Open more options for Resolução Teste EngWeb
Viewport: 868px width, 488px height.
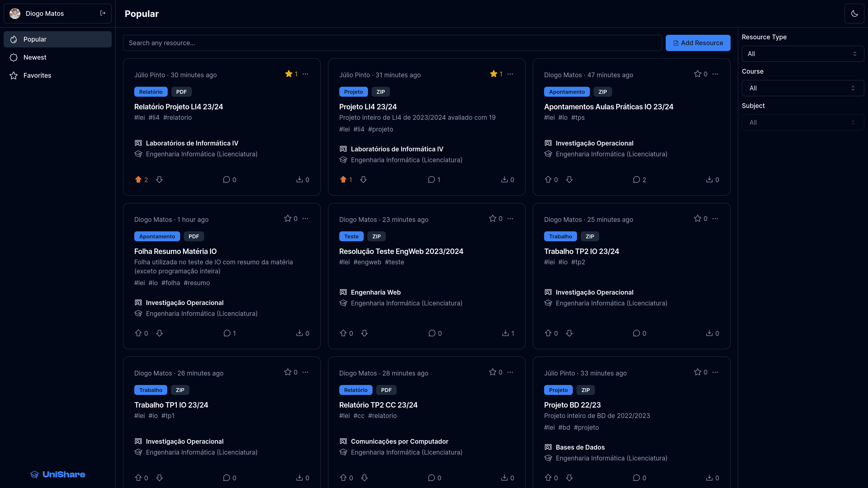click(x=510, y=218)
